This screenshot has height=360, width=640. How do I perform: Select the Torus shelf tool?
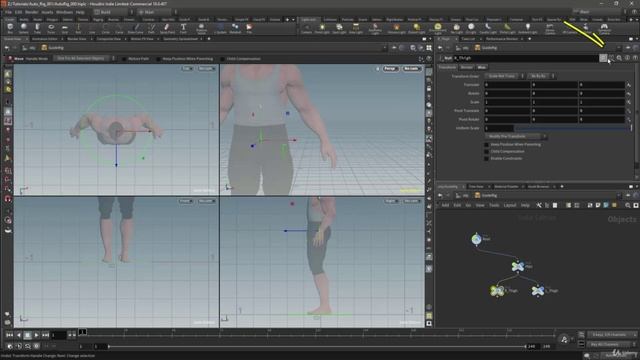click(51, 28)
